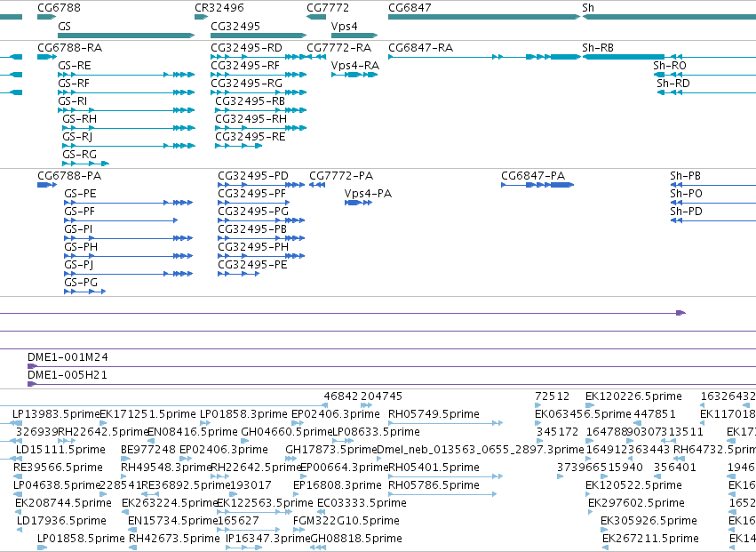Select protein CG32495-PF
Viewport: 756px width, 552px height.
252,194
